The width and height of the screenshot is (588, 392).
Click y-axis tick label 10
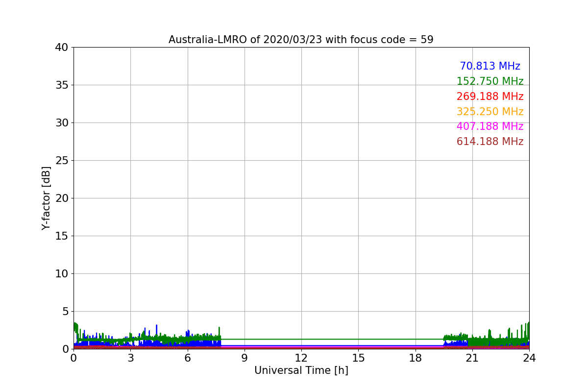62,274
